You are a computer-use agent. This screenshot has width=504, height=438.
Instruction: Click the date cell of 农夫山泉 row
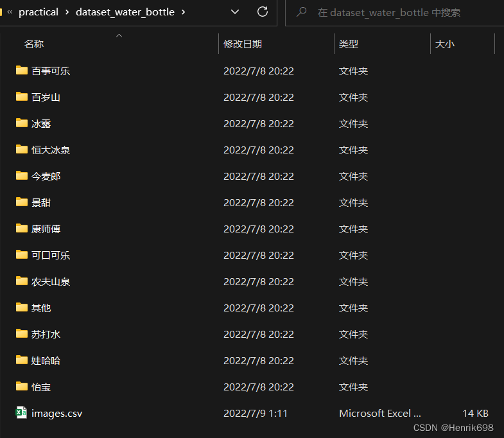click(259, 282)
